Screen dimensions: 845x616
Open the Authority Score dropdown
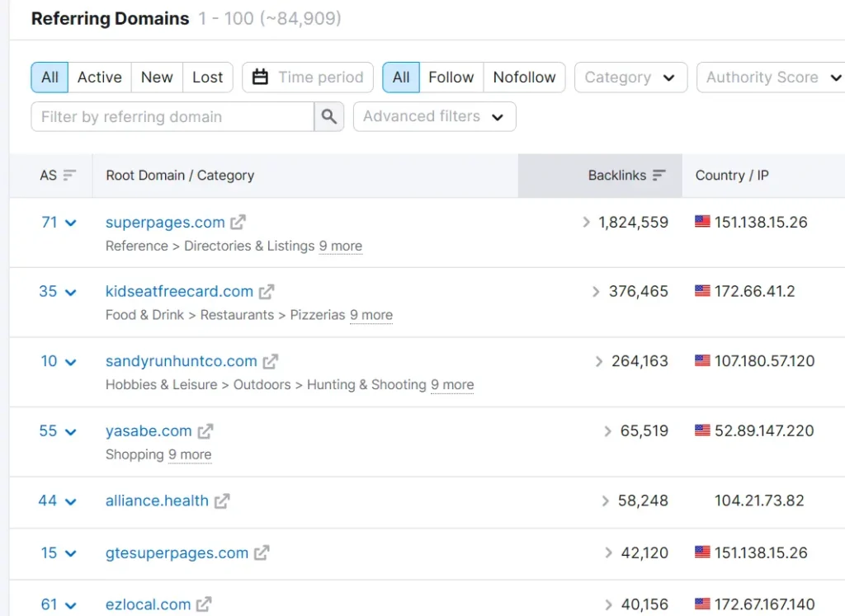(772, 77)
